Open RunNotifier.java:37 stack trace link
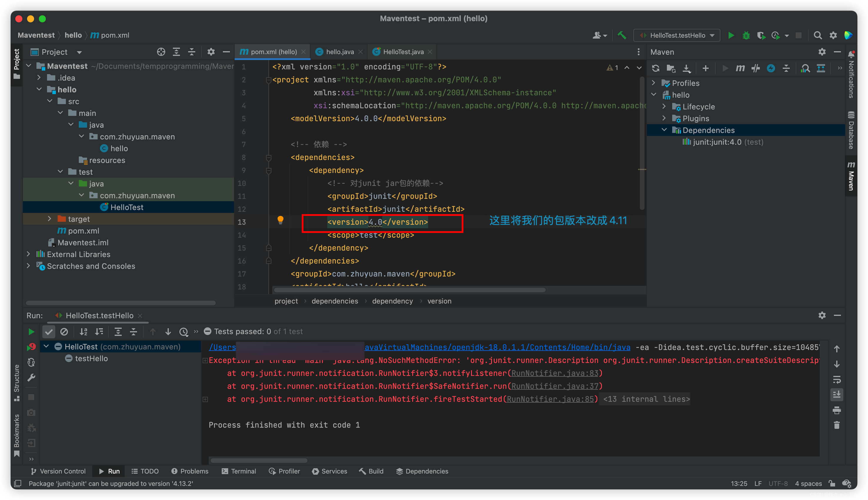 pyautogui.click(x=555, y=386)
